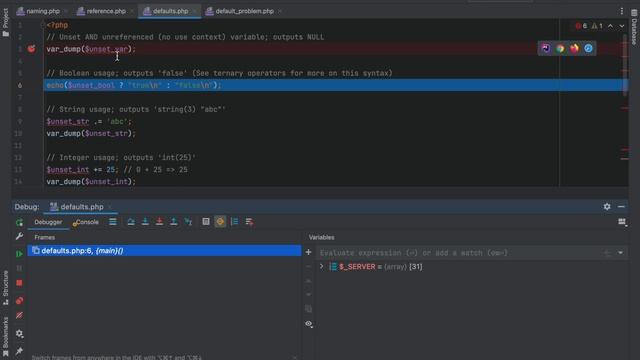Click the '$unset_int += 25' code line
Image resolution: width=640 pixels, height=360 pixels.
tap(117, 169)
